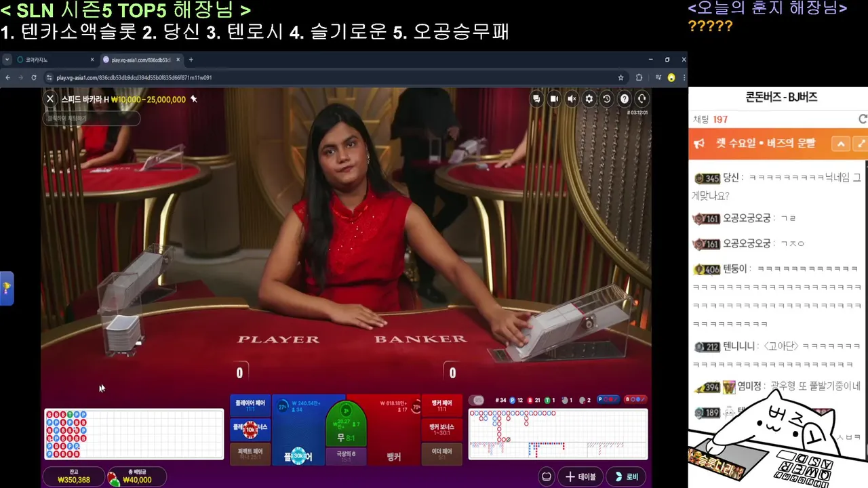
Task: Bet on Player Bonus with 10k chip
Action: click(250, 429)
